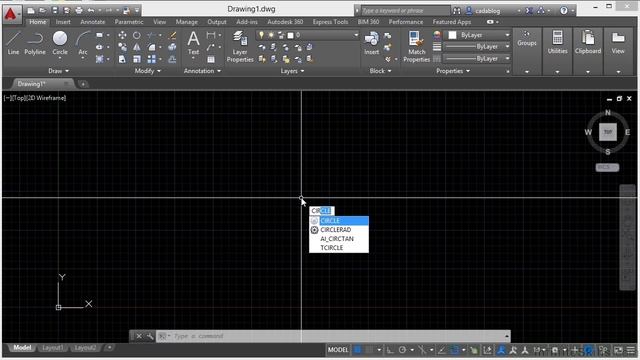Use the Mirror tool in Modify
The width and height of the screenshot is (640, 360).
(x=137, y=47)
